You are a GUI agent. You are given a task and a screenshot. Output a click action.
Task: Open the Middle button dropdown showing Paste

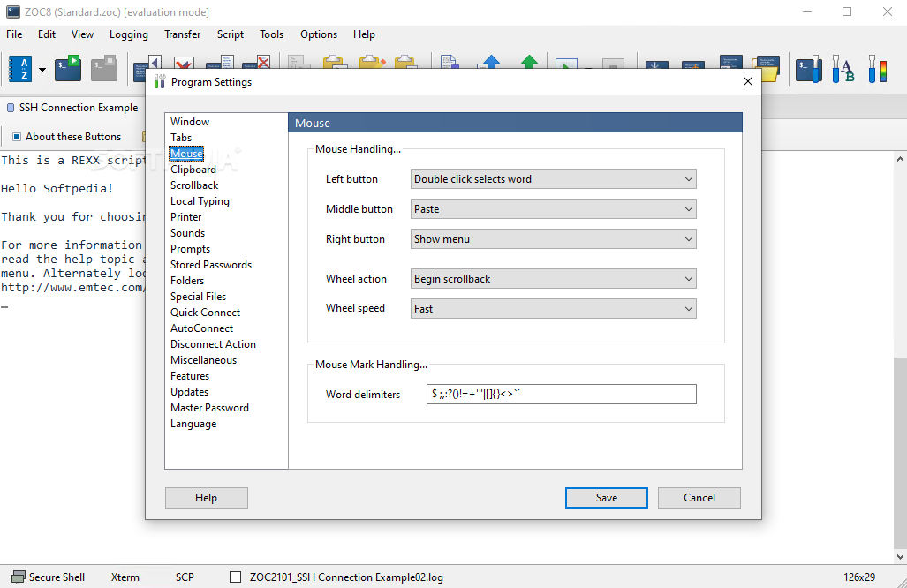tap(554, 209)
